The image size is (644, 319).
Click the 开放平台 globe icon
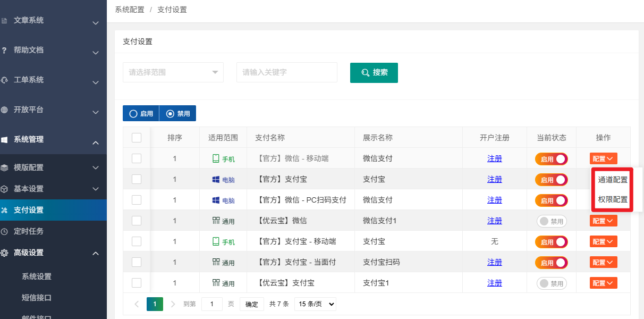click(x=4, y=110)
